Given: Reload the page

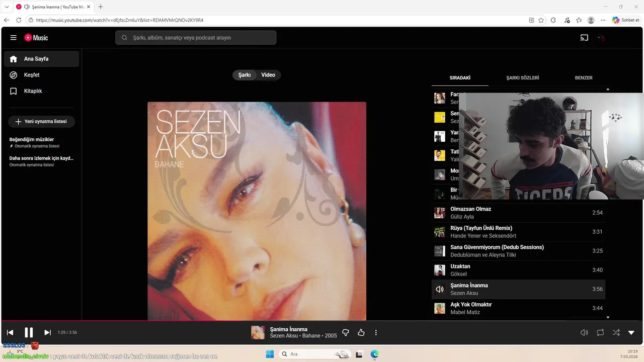Looking at the screenshot, I should pyautogui.click(x=19, y=20).
